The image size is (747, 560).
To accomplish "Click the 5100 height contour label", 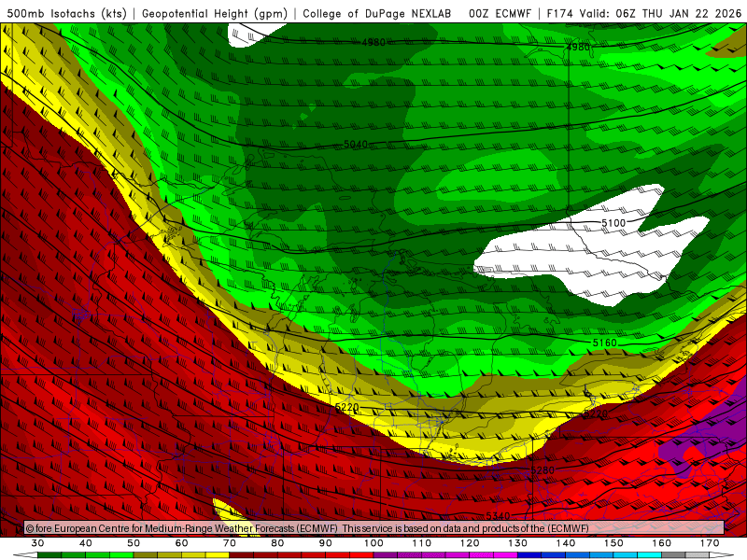I will [613, 223].
